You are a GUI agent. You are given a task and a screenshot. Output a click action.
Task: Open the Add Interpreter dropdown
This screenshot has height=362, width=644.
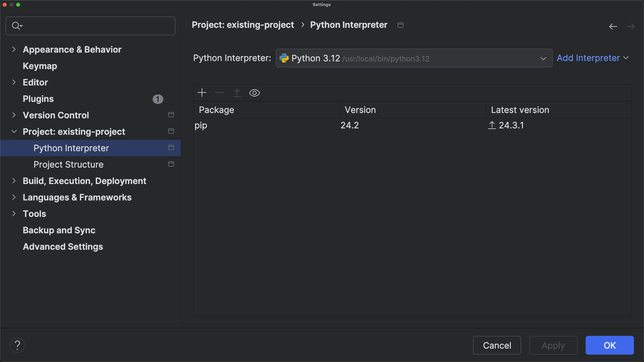click(x=593, y=58)
